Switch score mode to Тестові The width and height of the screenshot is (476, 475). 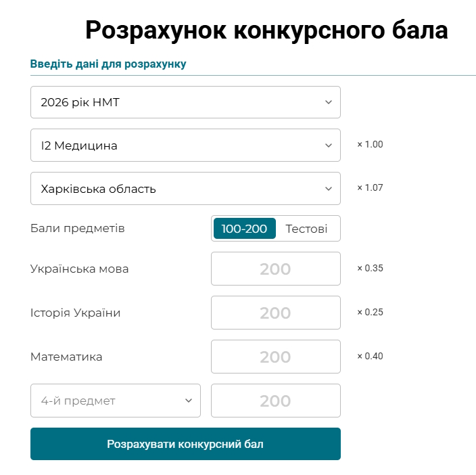pyautogui.click(x=306, y=229)
